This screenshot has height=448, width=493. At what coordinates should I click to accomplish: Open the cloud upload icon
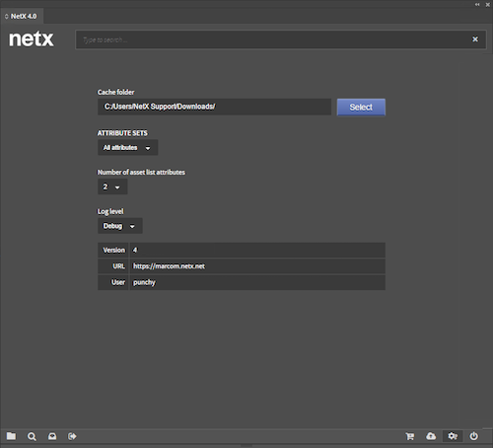[x=431, y=436]
